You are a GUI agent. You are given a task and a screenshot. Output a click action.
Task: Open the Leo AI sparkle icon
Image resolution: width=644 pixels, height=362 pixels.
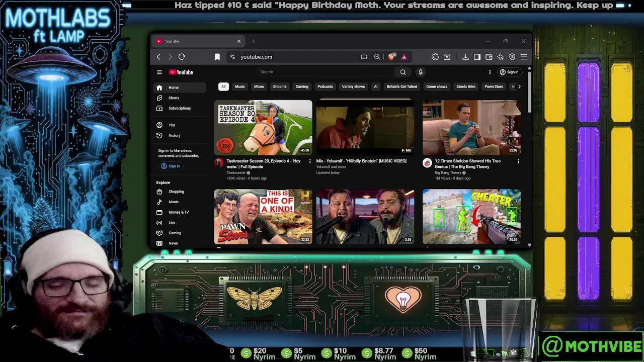click(500, 57)
